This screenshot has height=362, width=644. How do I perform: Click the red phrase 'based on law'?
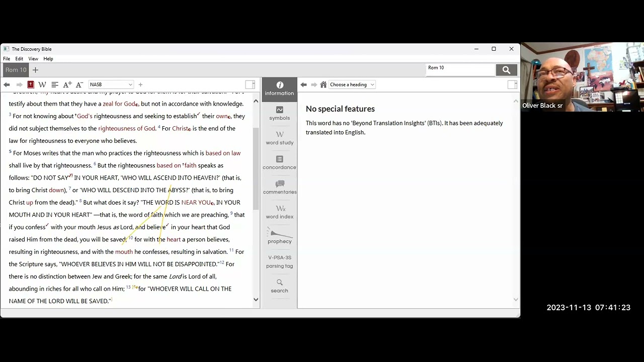pos(223,153)
